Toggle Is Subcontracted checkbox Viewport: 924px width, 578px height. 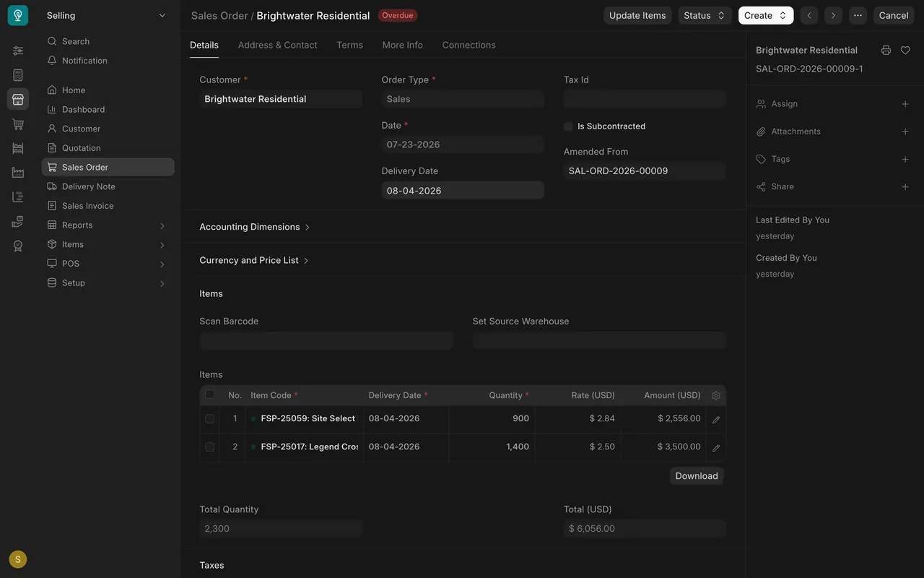point(568,126)
